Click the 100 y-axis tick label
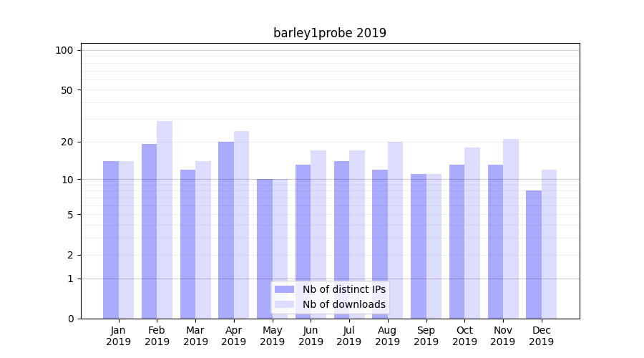644x358 pixels. [x=64, y=50]
